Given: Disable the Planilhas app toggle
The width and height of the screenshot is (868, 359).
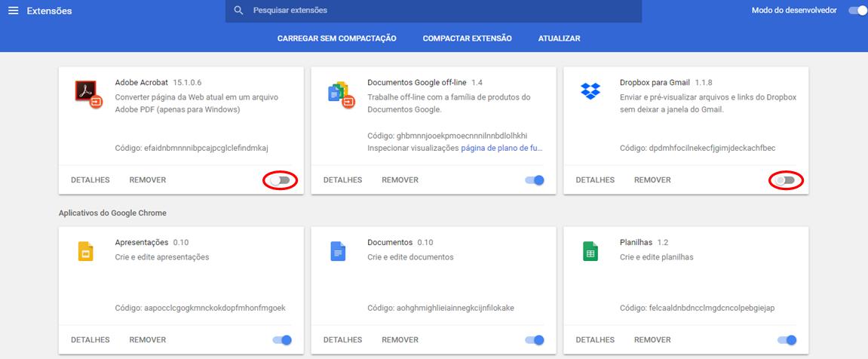Looking at the screenshot, I should pos(787,340).
